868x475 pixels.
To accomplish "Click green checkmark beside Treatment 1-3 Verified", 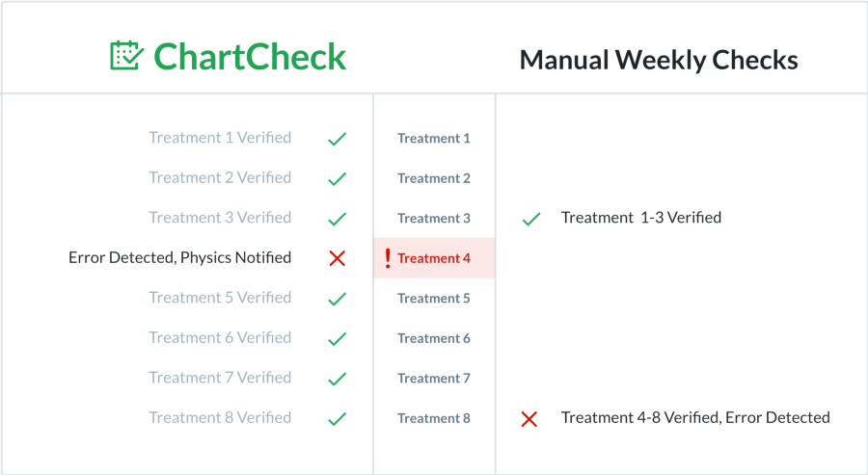I will [x=531, y=219].
